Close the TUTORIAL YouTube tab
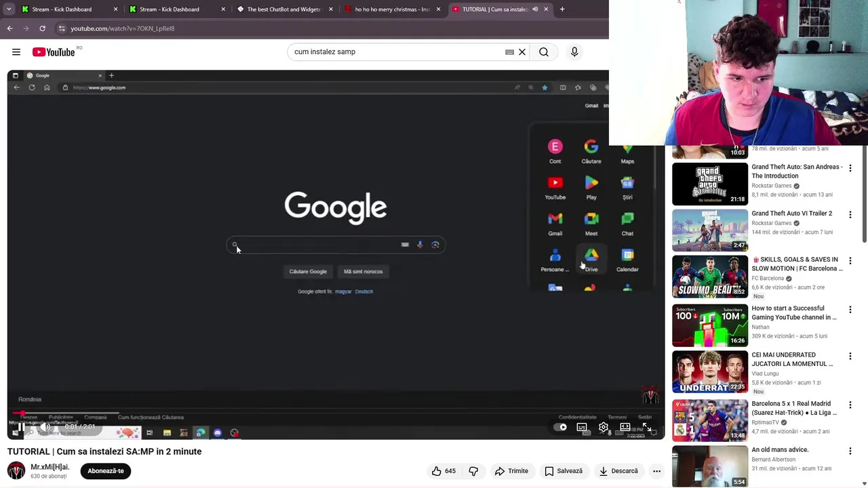Image resolution: width=868 pixels, height=488 pixels. [x=546, y=9]
